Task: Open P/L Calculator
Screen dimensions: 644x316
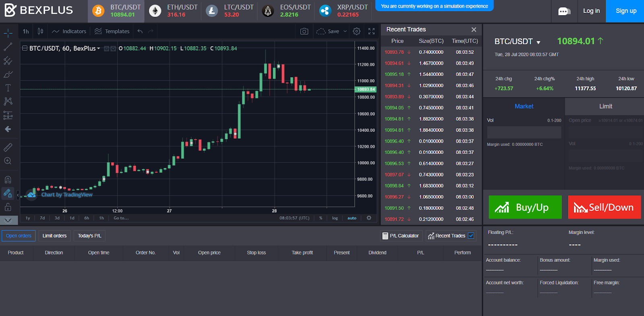Action: [401, 236]
